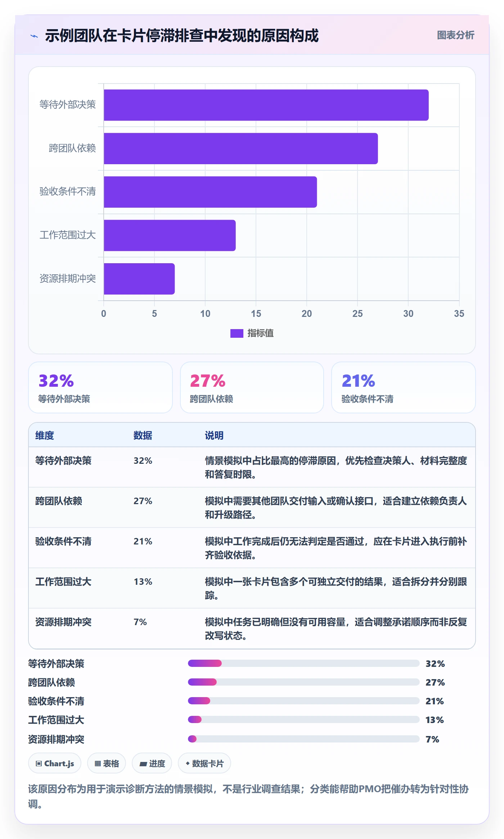Click the bar icon in 进度 chip
The height and width of the screenshot is (839, 504).
(x=143, y=764)
